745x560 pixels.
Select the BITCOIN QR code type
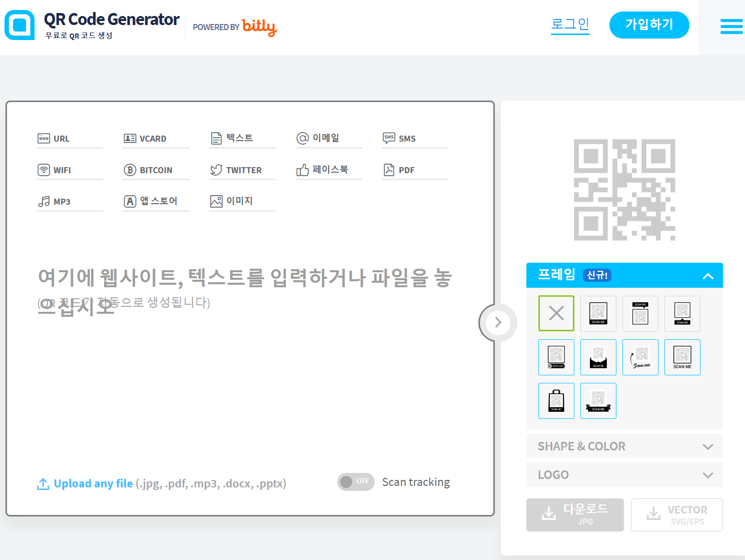(x=157, y=170)
